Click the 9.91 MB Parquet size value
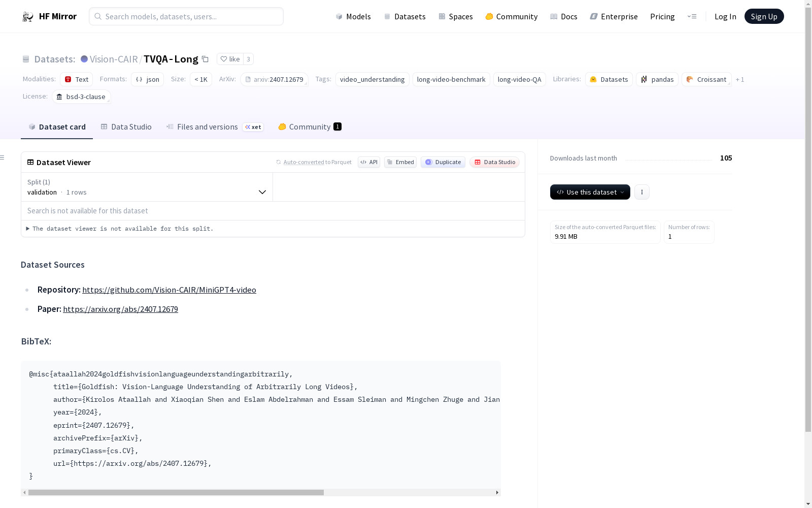This screenshot has width=812, height=508. 566,236
